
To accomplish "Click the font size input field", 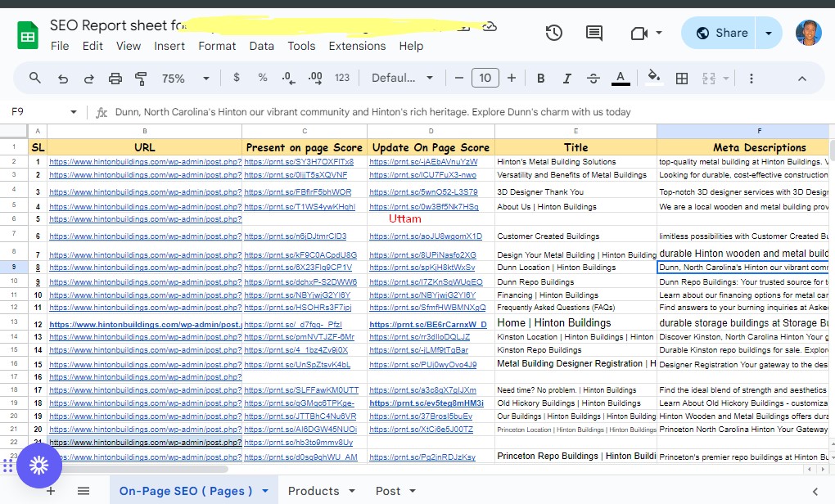I will (x=485, y=79).
